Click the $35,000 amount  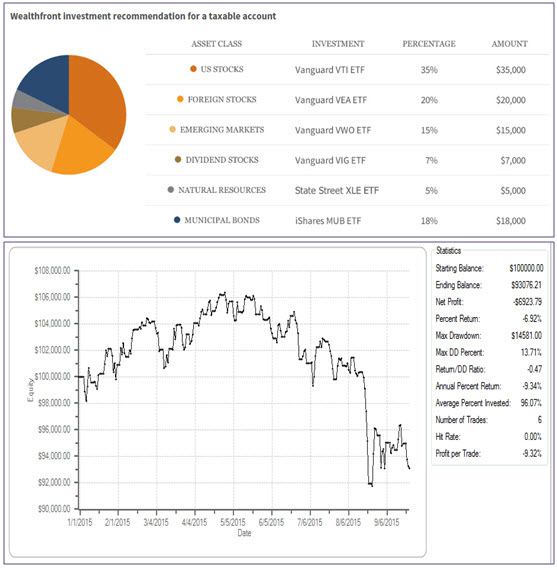[511, 70]
